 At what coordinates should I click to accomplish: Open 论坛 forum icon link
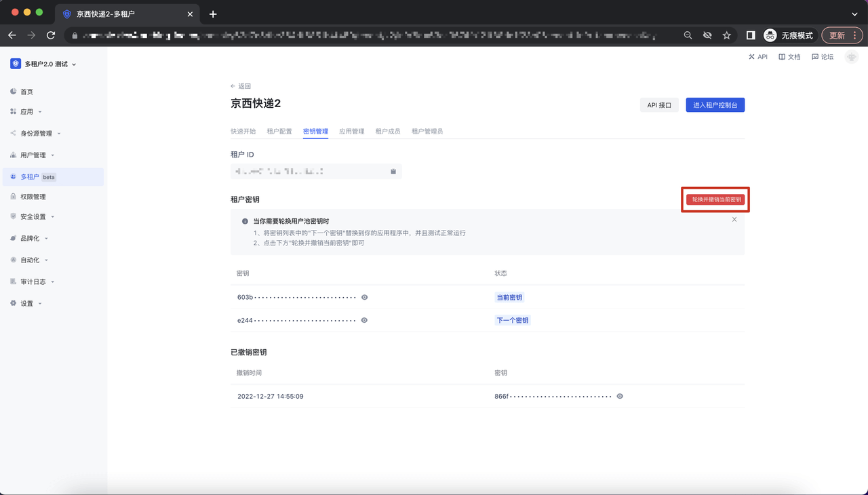coord(815,57)
